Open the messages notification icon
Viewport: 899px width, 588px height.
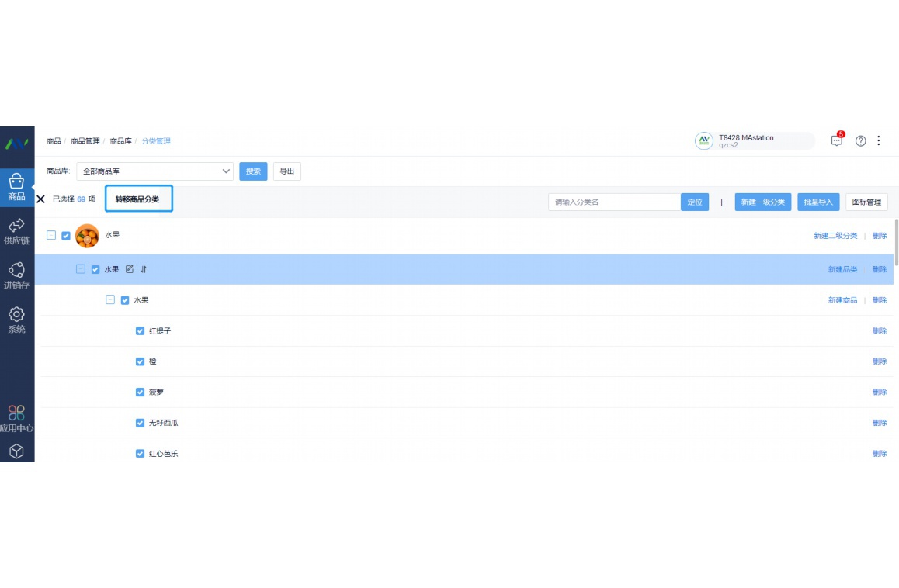[x=836, y=140]
